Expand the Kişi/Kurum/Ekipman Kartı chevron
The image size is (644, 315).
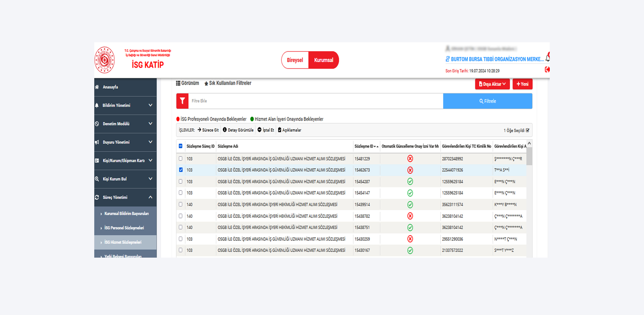[x=150, y=160]
